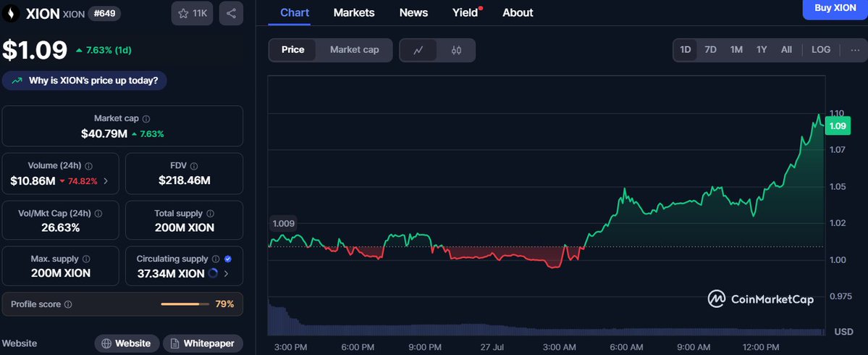The width and height of the screenshot is (868, 355).
Task: Expand Volume (24h) details chevron
Action: [x=106, y=180]
